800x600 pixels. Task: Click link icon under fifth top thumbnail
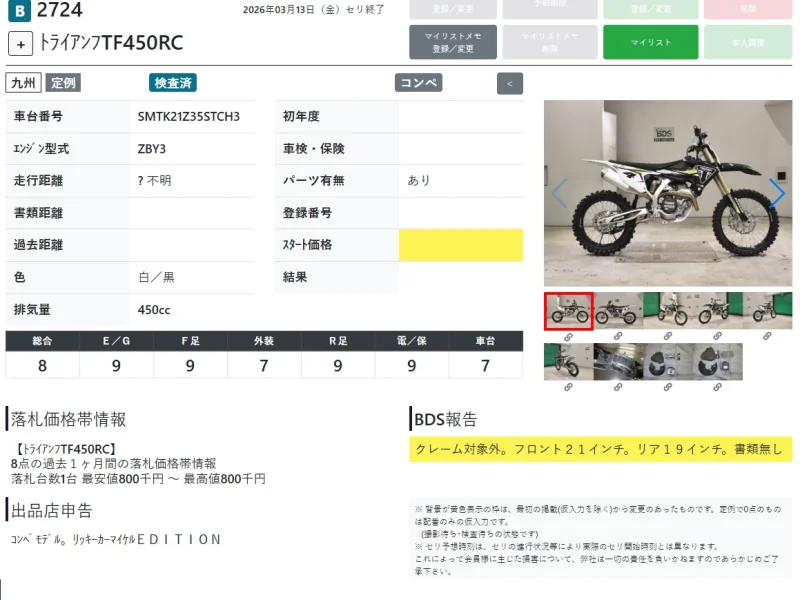click(767, 336)
